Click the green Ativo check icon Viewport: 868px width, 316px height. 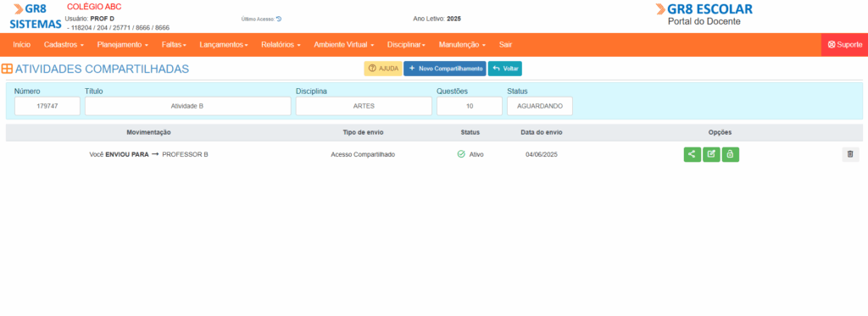click(461, 154)
